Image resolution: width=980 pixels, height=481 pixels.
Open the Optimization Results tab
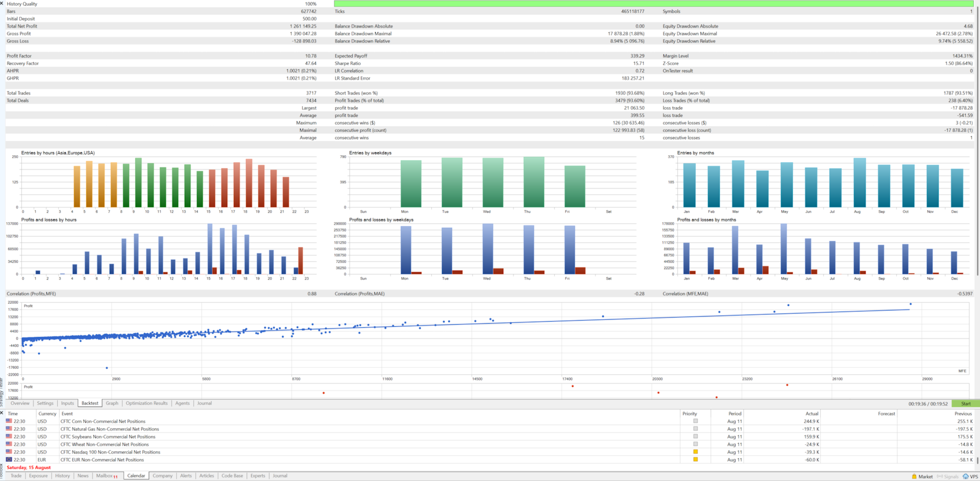tap(146, 403)
